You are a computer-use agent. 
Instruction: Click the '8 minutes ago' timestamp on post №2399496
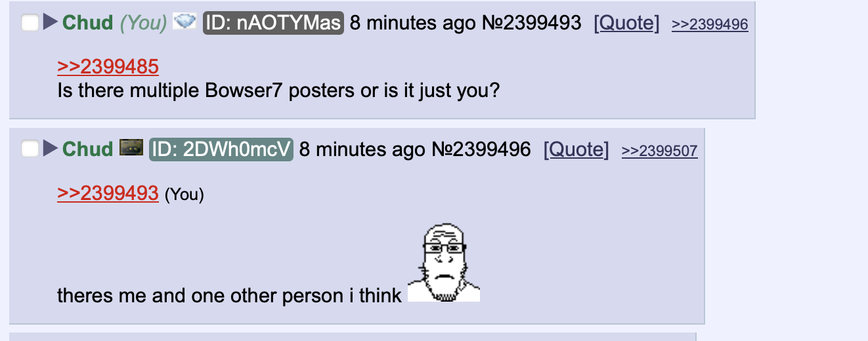click(362, 149)
